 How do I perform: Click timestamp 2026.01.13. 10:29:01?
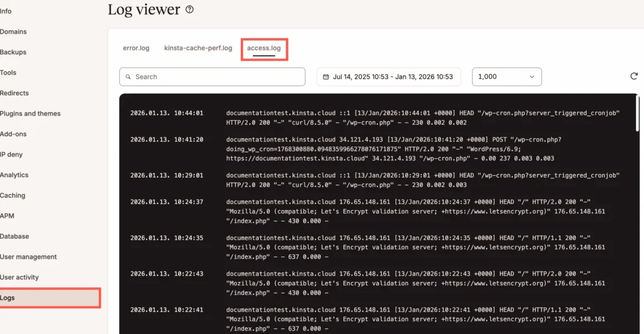tap(167, 175)
